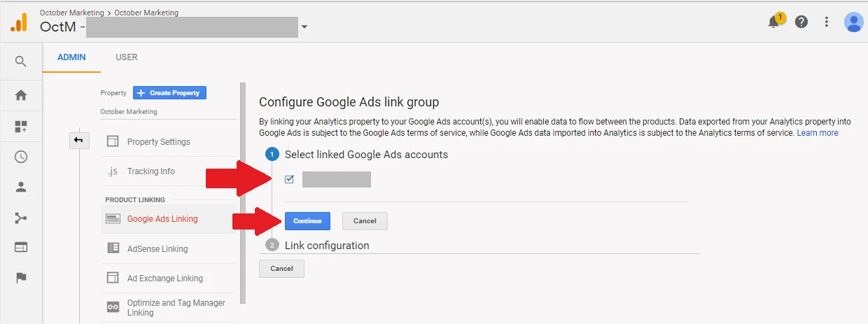Open notifications bell icon

[x=774, y=22]
